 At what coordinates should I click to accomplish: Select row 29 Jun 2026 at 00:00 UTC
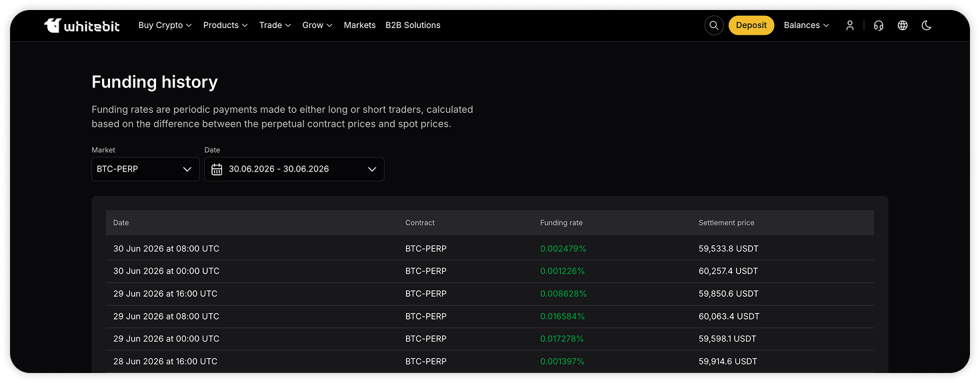point(489,339)
